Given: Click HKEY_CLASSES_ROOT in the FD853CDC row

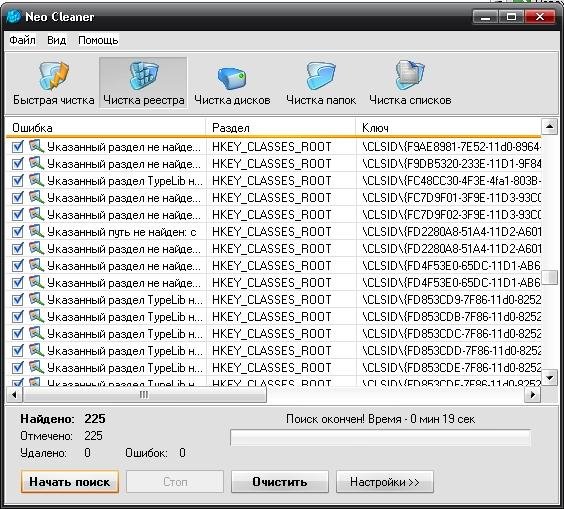Looking at the screenshot, I should pos(272,333).
